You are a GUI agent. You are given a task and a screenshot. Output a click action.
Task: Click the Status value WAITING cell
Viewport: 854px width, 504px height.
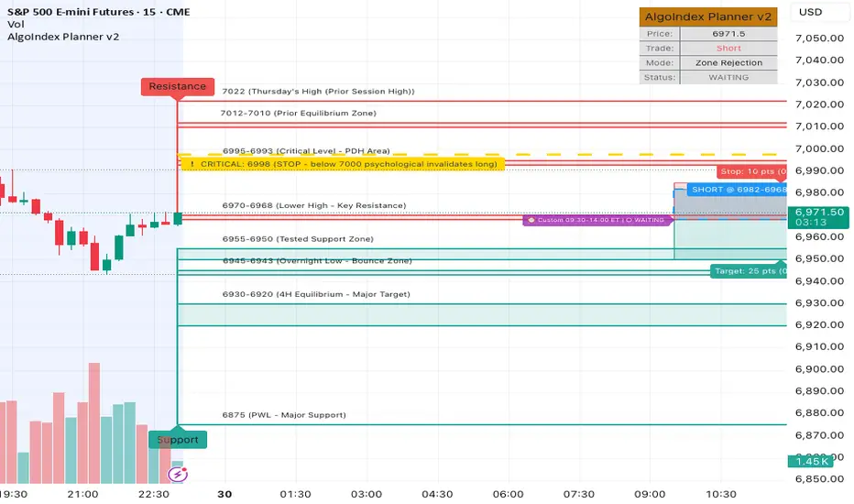728,77
